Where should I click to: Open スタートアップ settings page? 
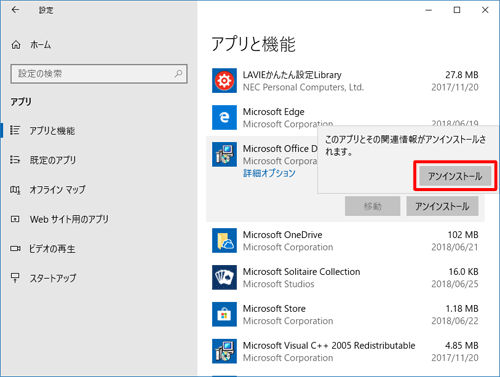coord(53,278)
